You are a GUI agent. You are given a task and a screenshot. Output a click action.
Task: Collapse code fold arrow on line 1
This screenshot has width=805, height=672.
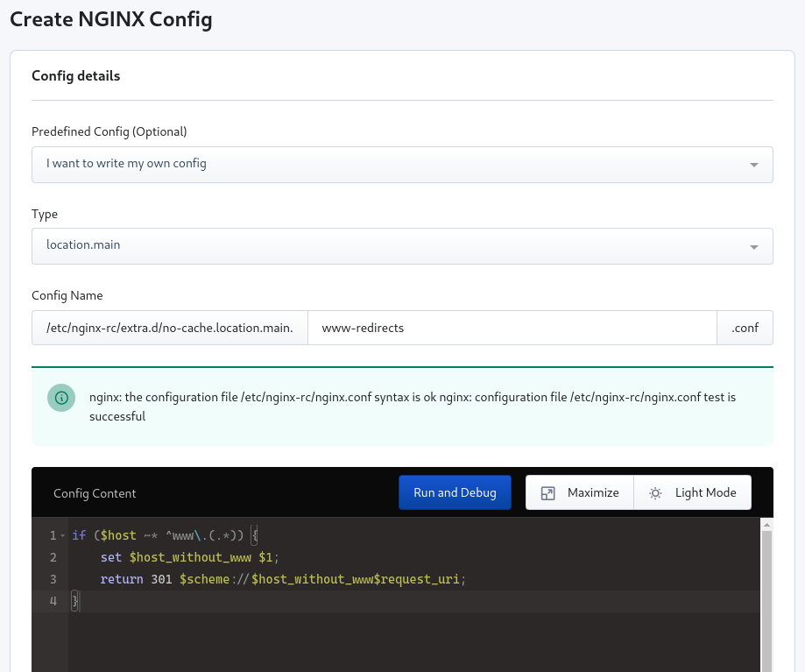click(x=63, y=535)
